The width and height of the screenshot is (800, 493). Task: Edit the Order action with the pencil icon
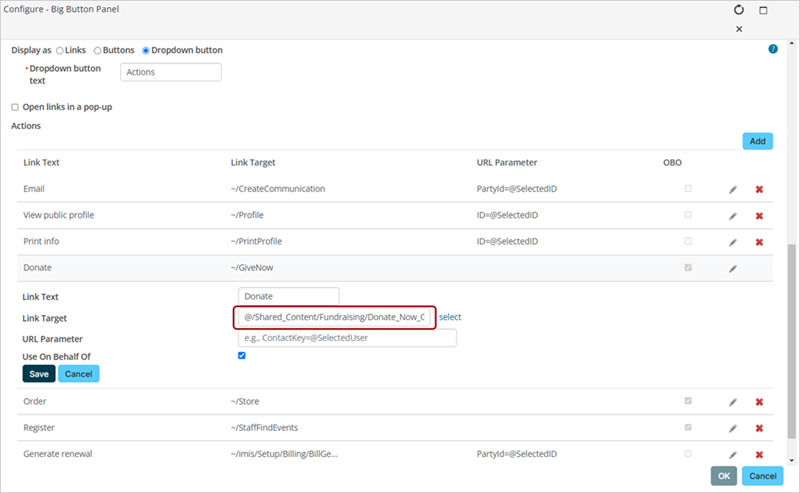coord(733,402)
